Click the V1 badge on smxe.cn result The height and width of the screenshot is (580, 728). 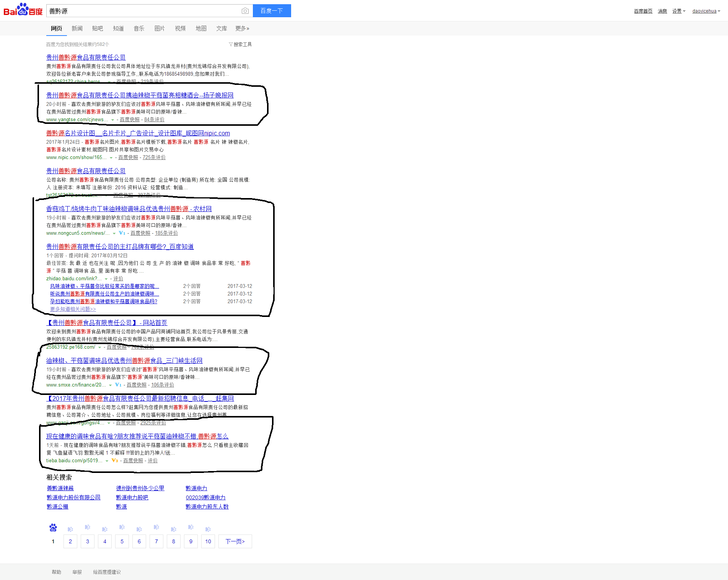tap(118, 385)
